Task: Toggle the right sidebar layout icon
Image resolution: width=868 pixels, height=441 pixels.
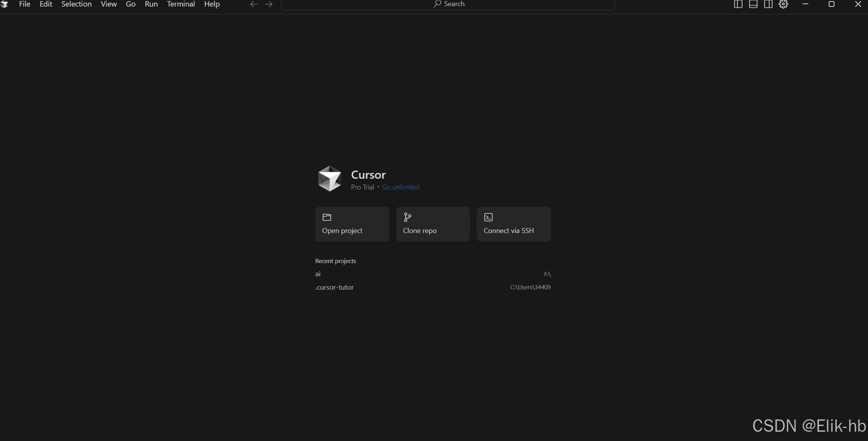Action: (x=768, y=4)
